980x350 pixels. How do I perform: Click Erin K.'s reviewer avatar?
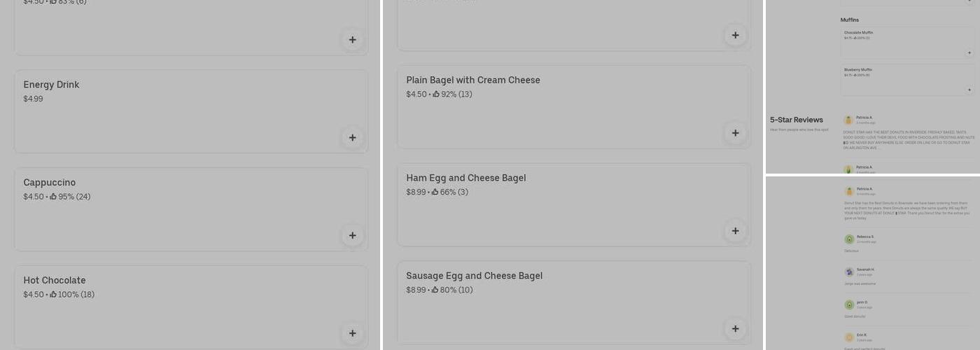(849, 337)
